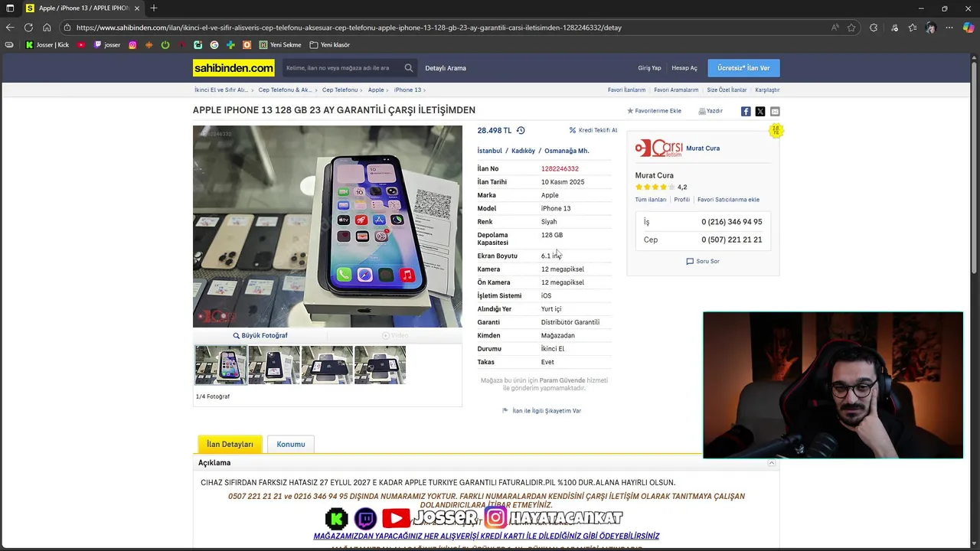Open Size Özel İlanlar link
This screenshot has height=551, width=980.
click(727, 90)
